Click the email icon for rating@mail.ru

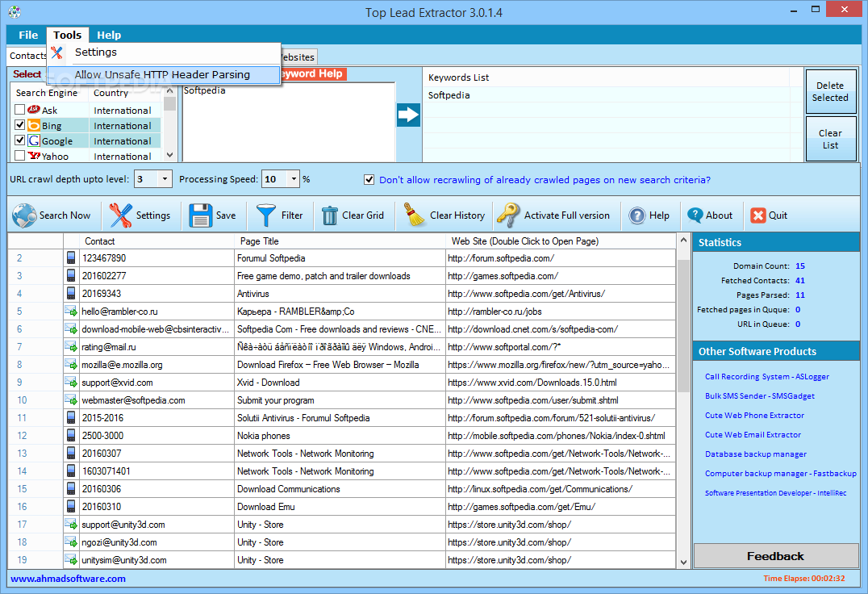click(x=71, y=346)
